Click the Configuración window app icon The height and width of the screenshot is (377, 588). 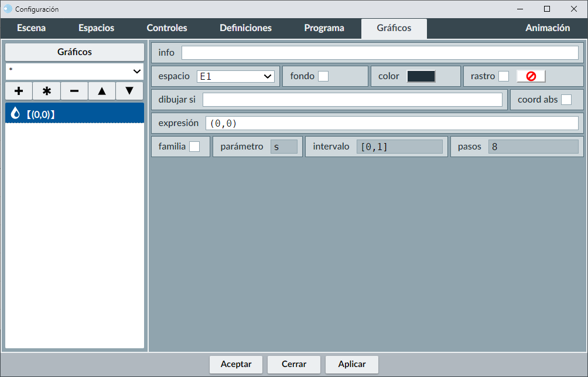8,9
